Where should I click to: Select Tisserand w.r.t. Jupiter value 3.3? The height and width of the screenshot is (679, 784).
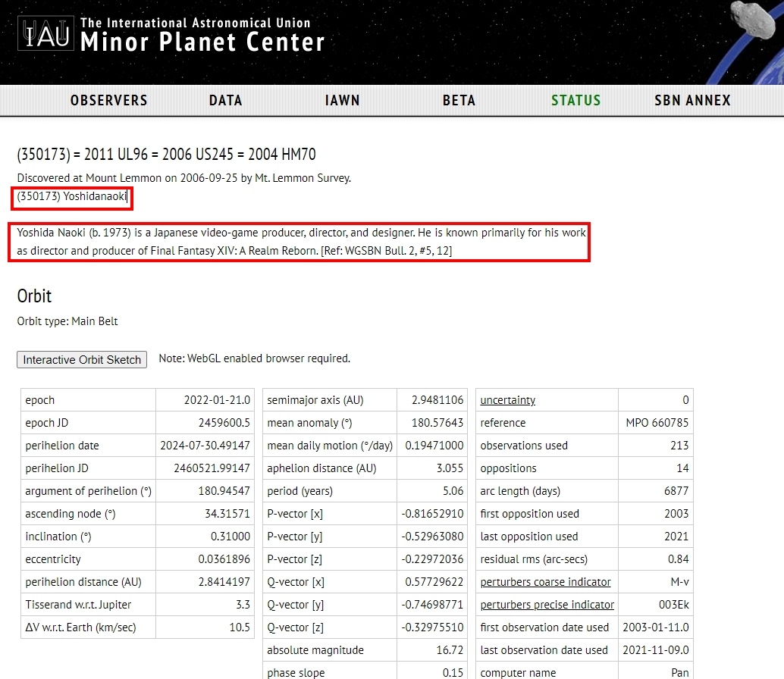[x=243, y=605]
